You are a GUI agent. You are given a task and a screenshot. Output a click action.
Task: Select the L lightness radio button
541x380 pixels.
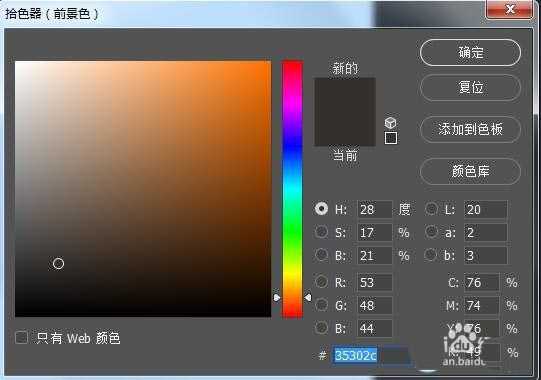[431, 208]
